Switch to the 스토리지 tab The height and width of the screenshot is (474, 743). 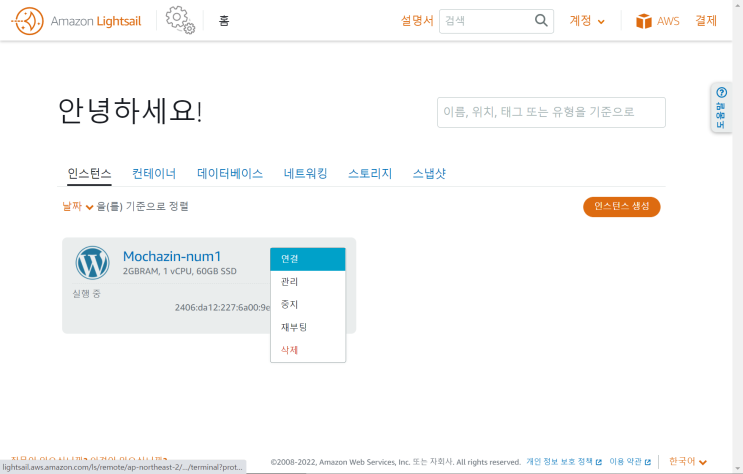coord(370,173)
